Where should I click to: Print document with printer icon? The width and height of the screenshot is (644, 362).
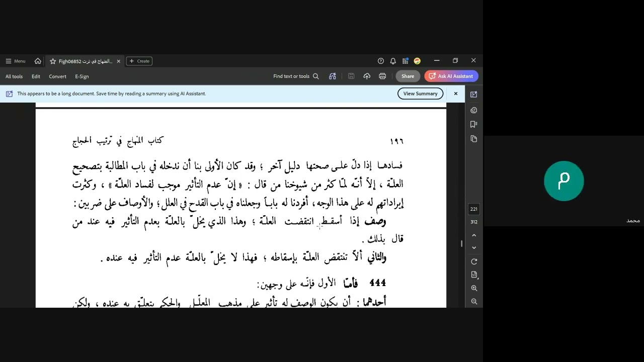(382, 76)
